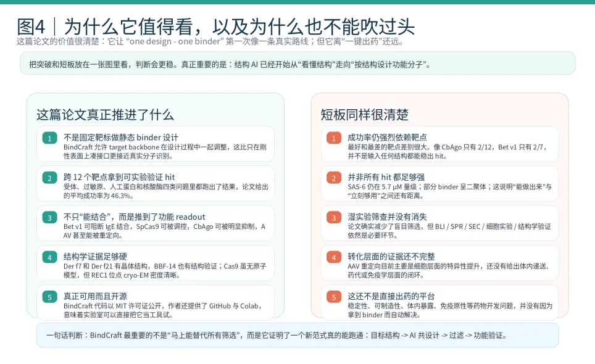Click card title '成功率仍强烈依赖靶点'
The width and height of the screenshot is (595, 364).
coord(387,137)
